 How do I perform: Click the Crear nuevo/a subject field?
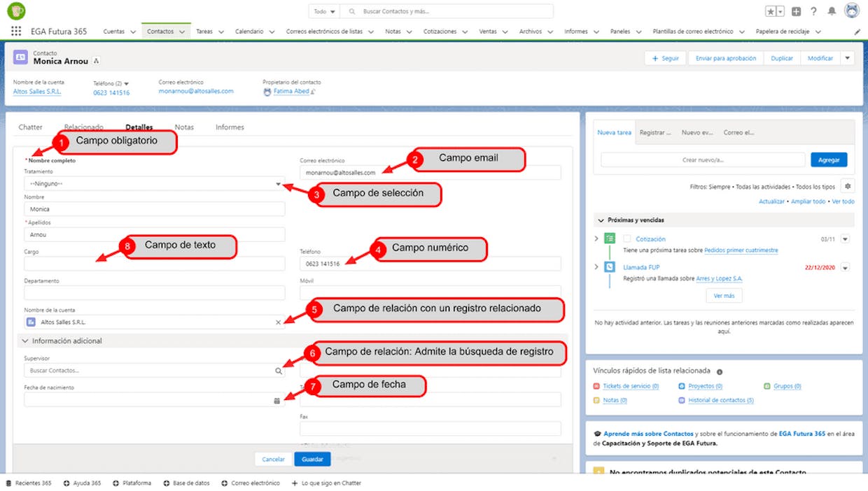[703, 160]
